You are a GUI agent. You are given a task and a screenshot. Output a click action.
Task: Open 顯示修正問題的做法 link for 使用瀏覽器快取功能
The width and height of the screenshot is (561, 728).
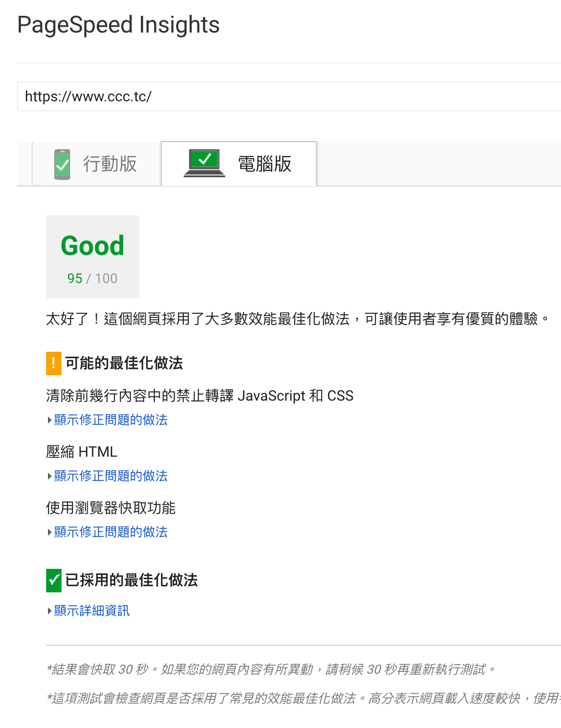click(111, 532)
